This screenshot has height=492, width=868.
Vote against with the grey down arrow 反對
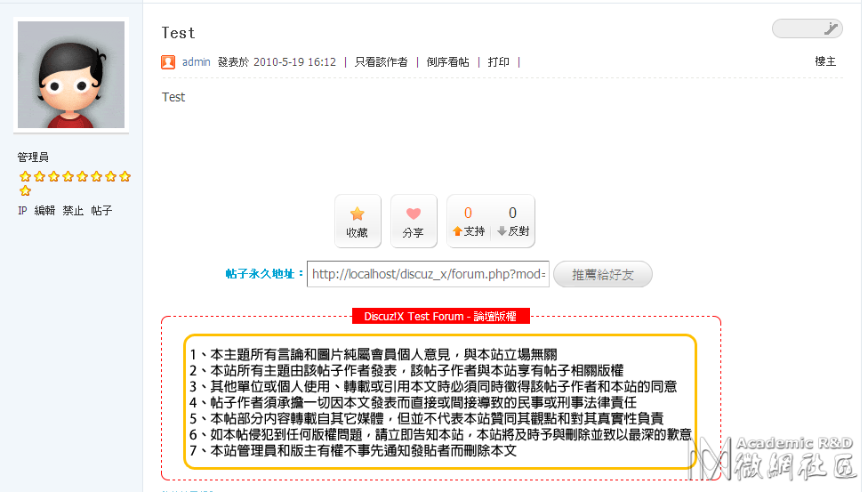[x=513, y=222]
